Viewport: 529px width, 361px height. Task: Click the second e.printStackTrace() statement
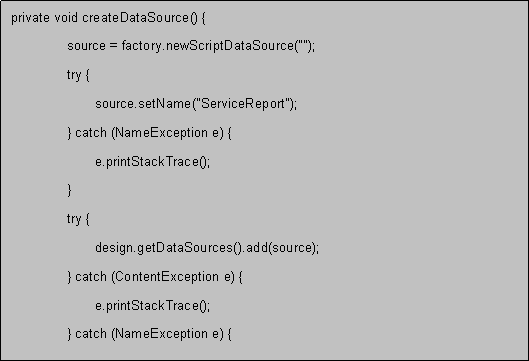pos(152,306)
